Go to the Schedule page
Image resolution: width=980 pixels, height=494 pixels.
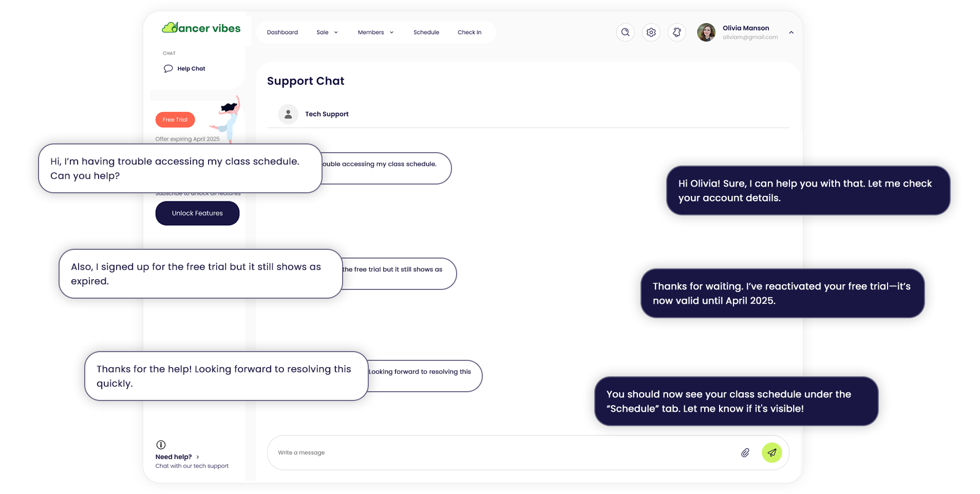426,32
